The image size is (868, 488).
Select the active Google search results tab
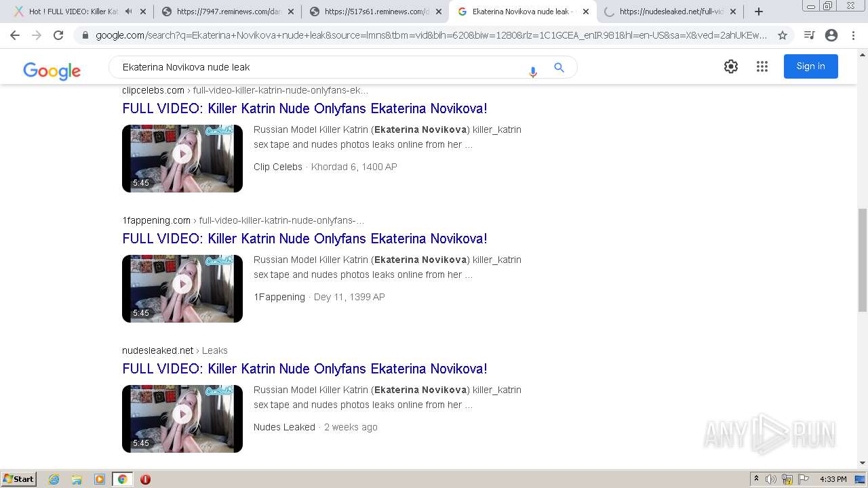click(522, 12)
